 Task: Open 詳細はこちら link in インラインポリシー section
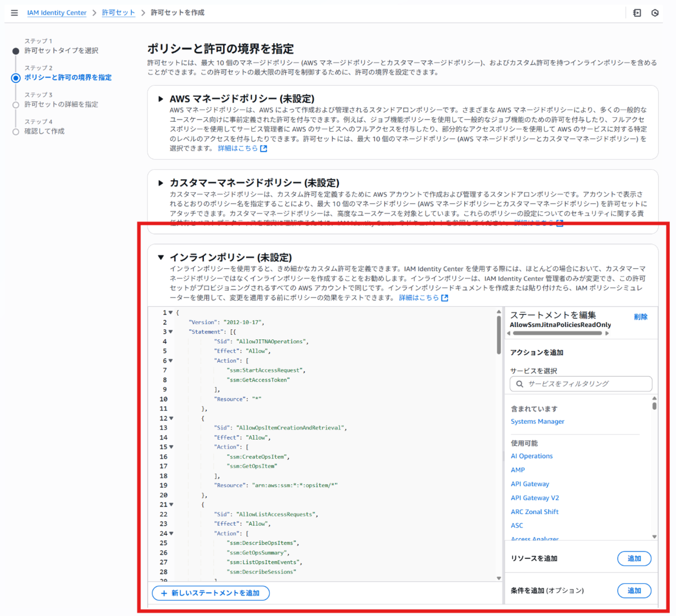click(419, 298)
